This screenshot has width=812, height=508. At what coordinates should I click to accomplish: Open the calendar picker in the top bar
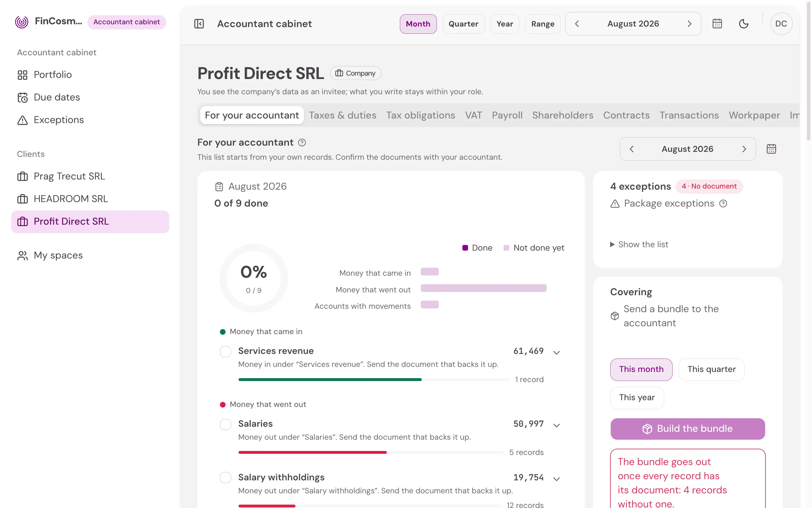[717, 24]
